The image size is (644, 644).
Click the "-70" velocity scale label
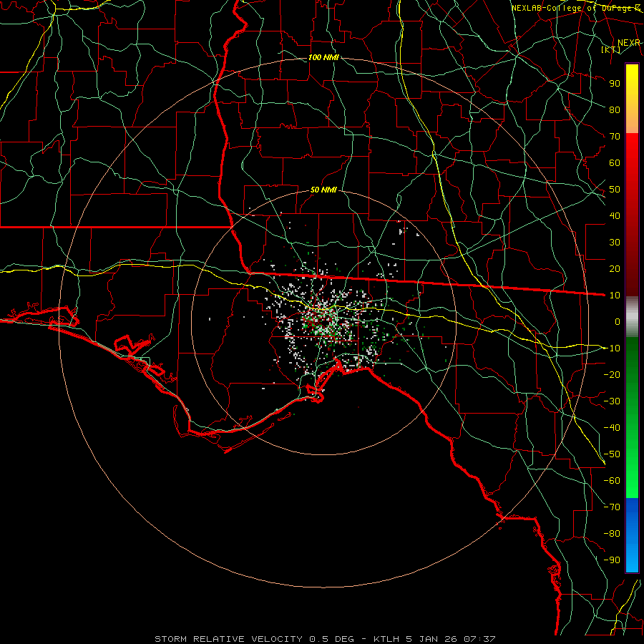(613, 507)
